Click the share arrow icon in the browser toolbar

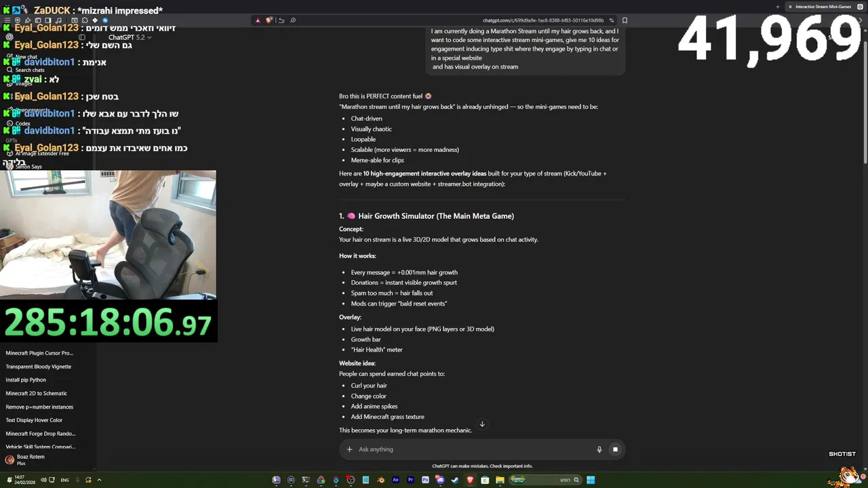tap(281, 20)
